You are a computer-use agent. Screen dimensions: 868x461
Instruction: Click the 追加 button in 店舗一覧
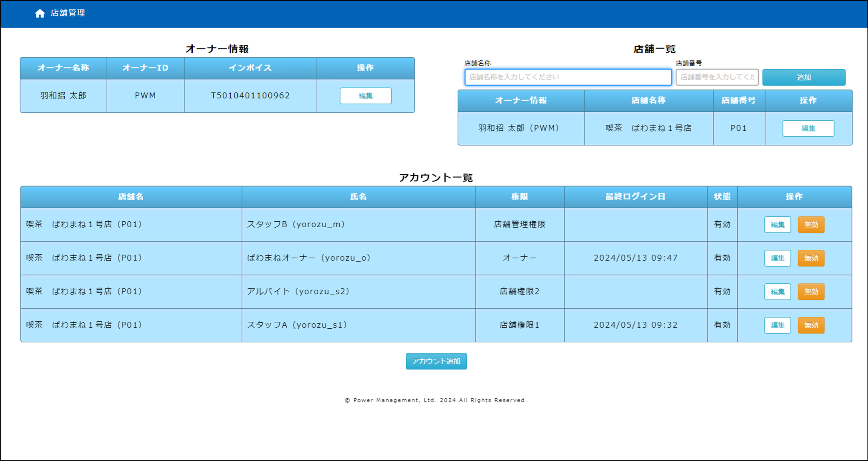pos(804,77)
